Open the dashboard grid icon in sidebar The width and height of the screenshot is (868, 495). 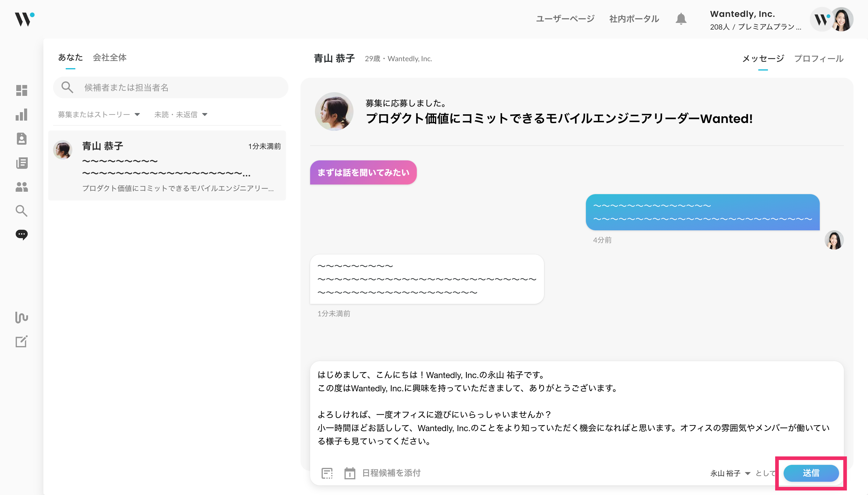click(x=21, y=90)
